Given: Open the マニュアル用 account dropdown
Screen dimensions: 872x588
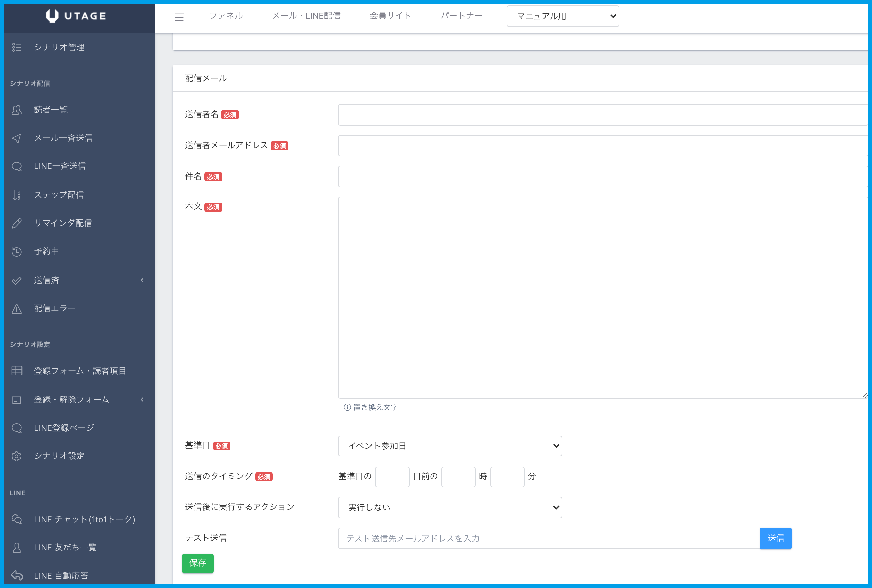Looking at the screenshot, I should click(x=562, y=16).
